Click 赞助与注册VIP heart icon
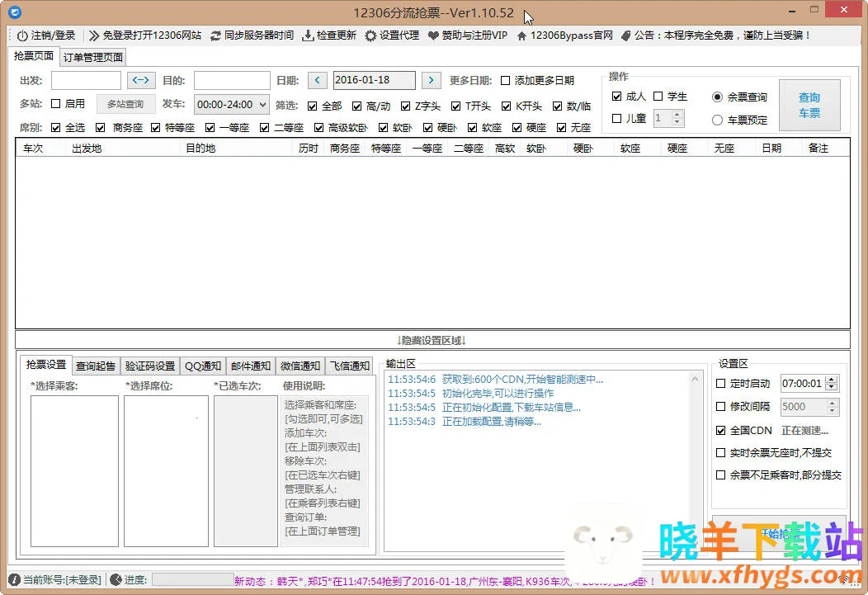 pos(434,35)
